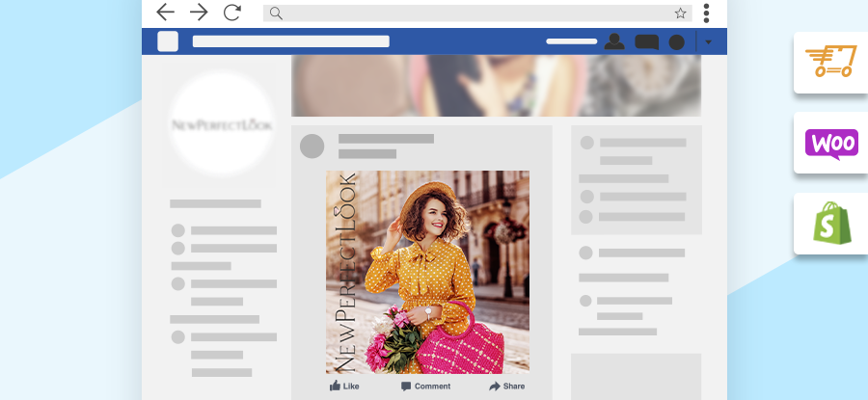Open the NewPerfectLook profile picture
The image size is (868, 400).
222,124
